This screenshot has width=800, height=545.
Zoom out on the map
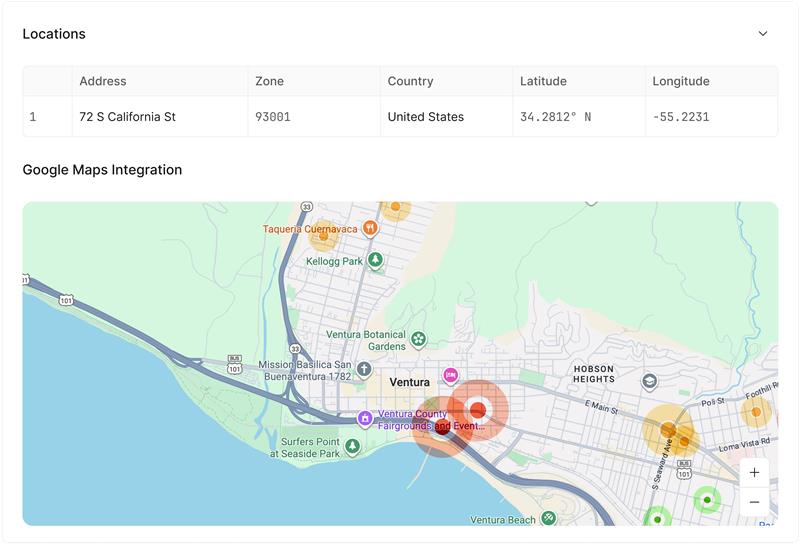[754, 502]
